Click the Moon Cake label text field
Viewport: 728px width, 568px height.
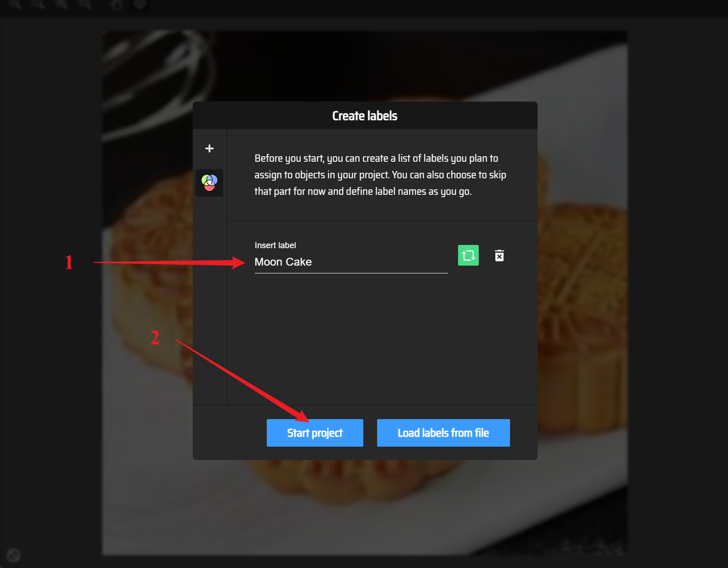click(x=351, y=262)
